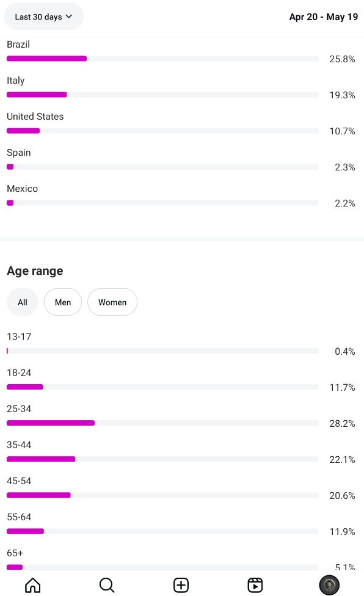Tap the create new post plus icon
Viewport: 364px width, 596px height.
click(181, 585)
